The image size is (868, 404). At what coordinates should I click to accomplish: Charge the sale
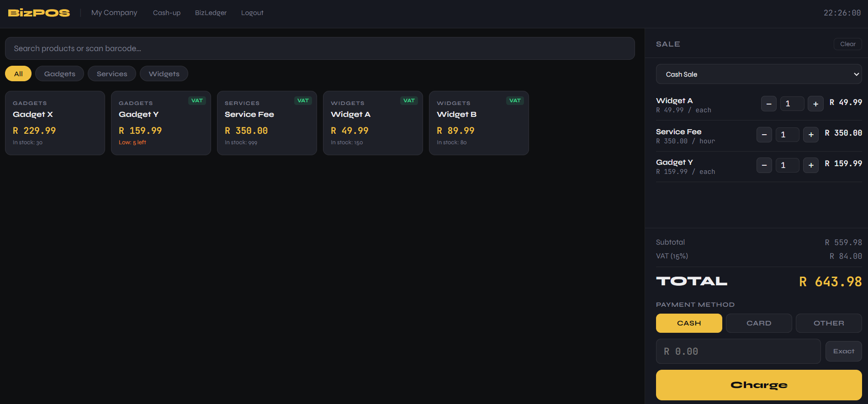click(759, 385)
